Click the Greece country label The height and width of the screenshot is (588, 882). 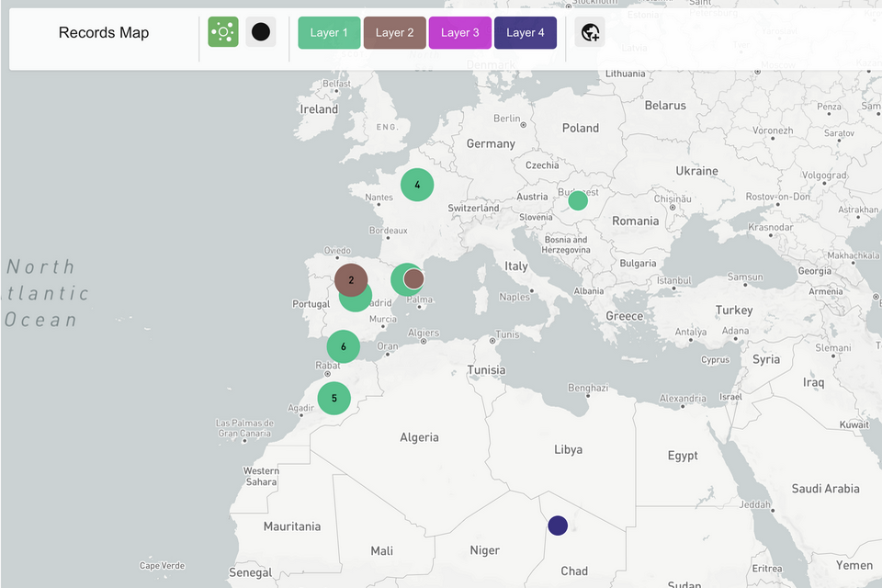tap(625, 316)
